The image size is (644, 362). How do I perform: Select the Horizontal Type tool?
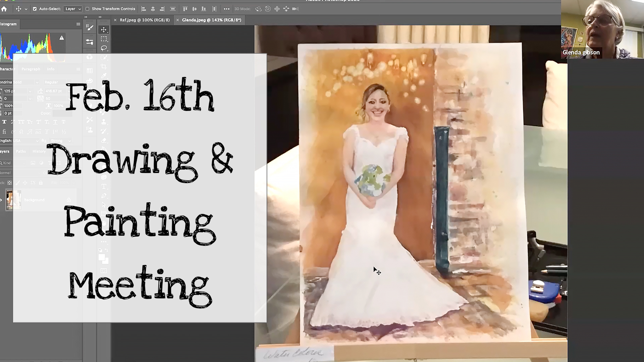(104, 186)
